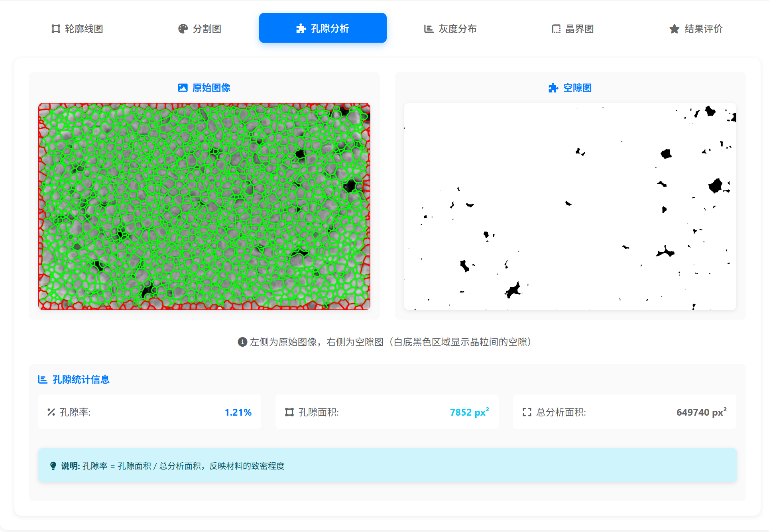Click the original image with green grain outlines
The width and height of the screenshot is (769, 532).
tap(204, 206)
